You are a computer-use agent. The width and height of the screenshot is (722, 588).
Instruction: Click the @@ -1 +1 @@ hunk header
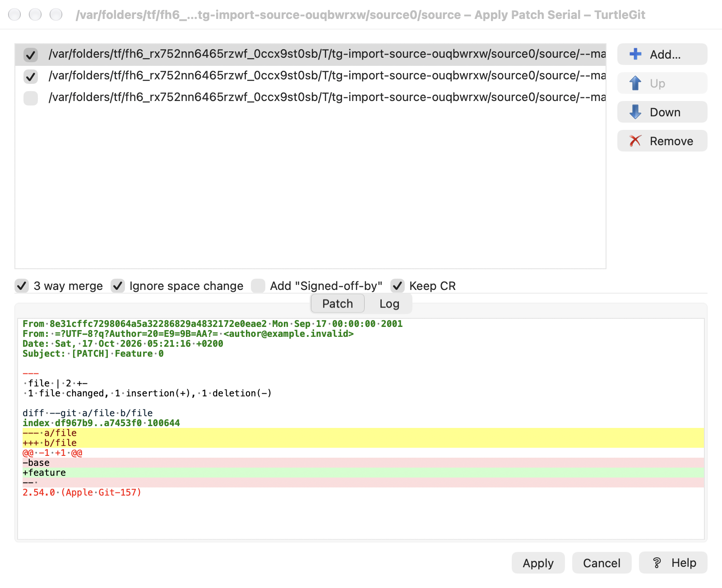(x=52, y=453)
